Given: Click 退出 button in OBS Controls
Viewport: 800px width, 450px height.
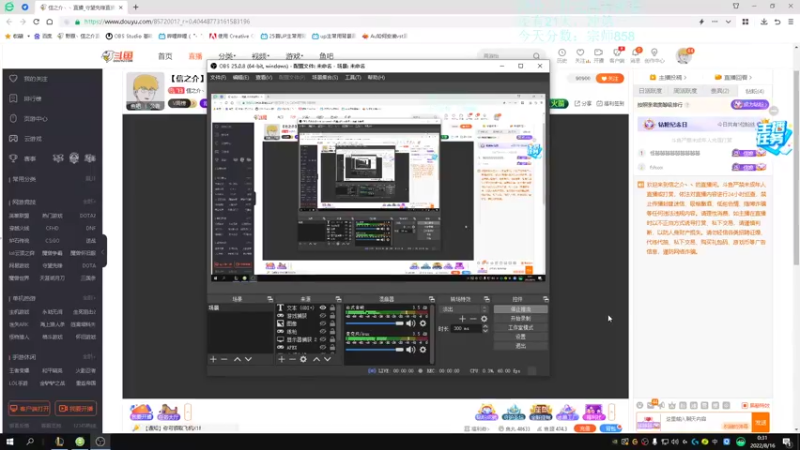Looking at the screenshot, I should [520, 346].
